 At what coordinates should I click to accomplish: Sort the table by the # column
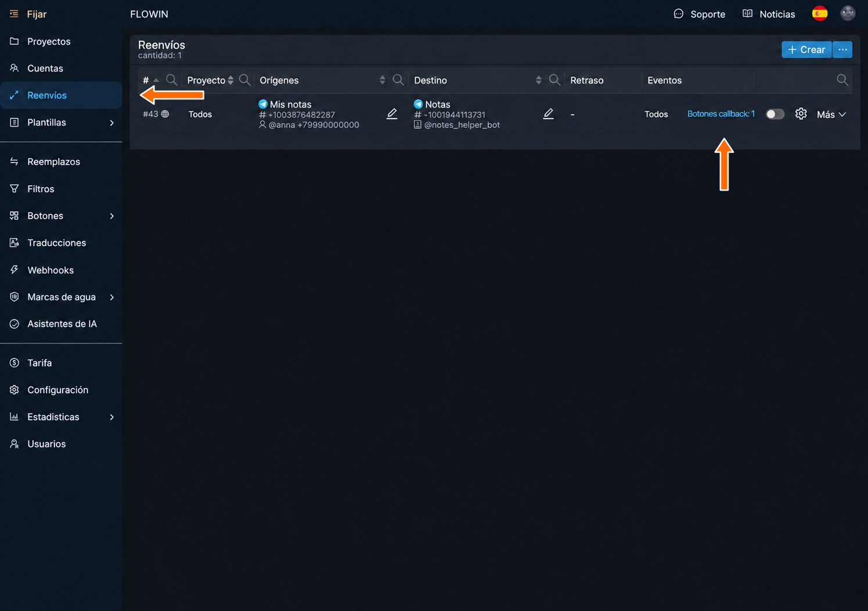(156, 80)
